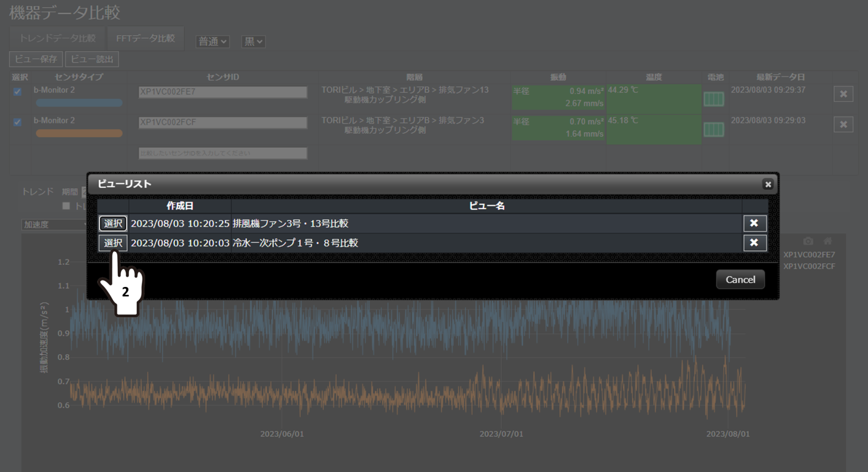The image size is (868, 472).
Task: Click the ビュー読出 button
Action: 92,59
